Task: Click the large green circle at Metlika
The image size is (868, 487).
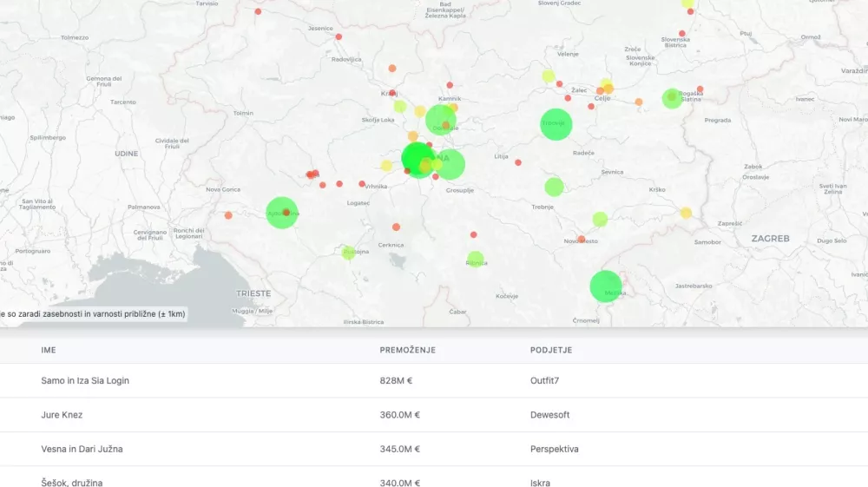Action: [606, 286]
